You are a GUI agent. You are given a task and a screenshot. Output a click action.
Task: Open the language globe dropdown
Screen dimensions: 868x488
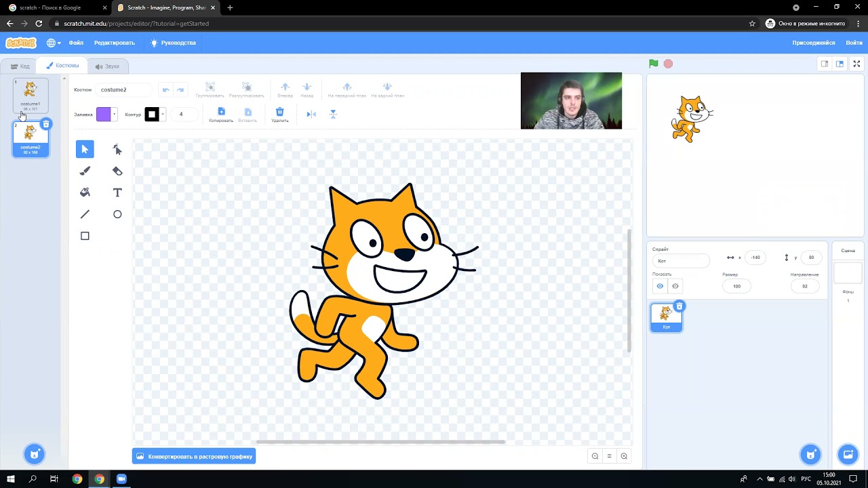54,43
